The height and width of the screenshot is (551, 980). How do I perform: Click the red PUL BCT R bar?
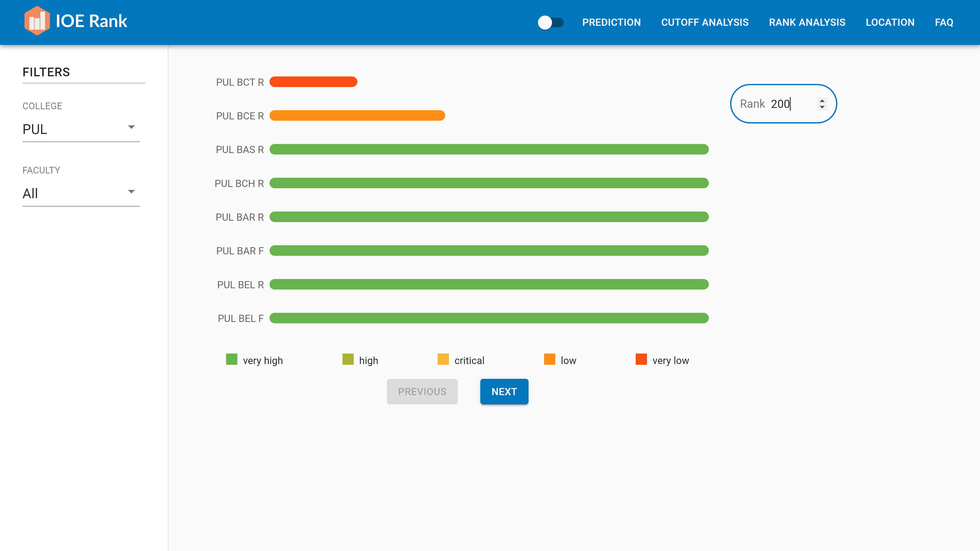313,82
